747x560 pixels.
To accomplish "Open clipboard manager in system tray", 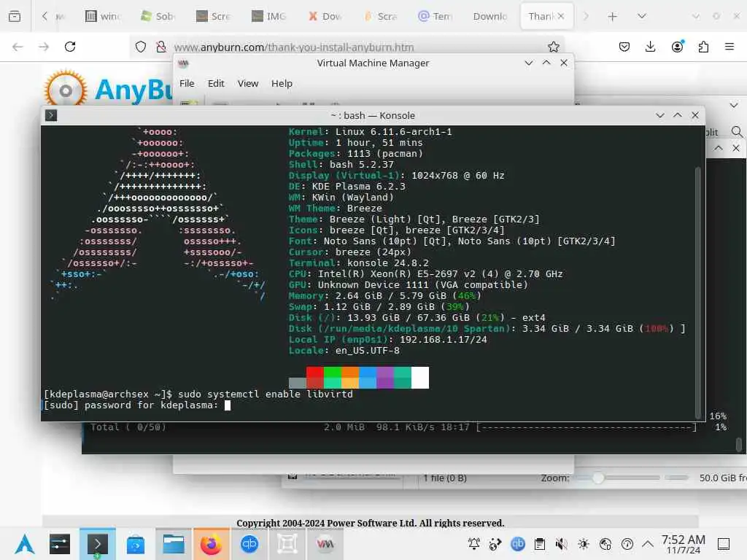I will [x=540, y=544].
